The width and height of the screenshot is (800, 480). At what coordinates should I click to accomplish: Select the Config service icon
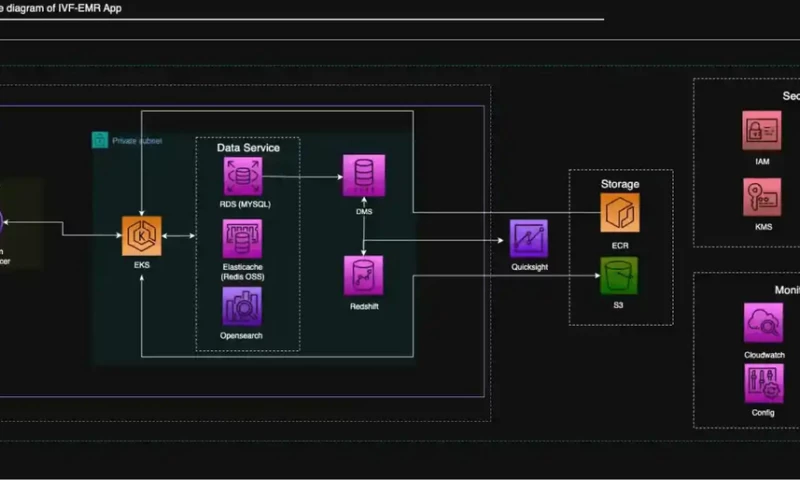pyautogui.click(x=763, y=384)
